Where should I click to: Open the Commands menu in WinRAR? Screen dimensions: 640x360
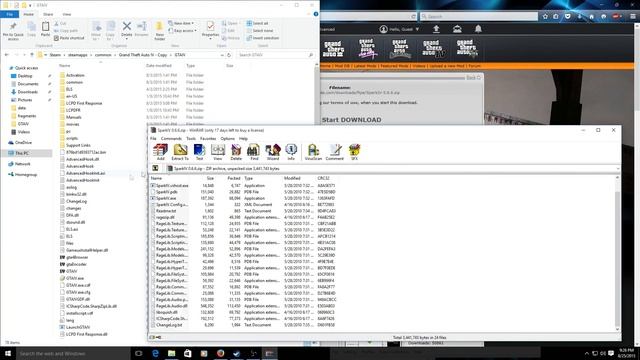click(x=171, y=139)
